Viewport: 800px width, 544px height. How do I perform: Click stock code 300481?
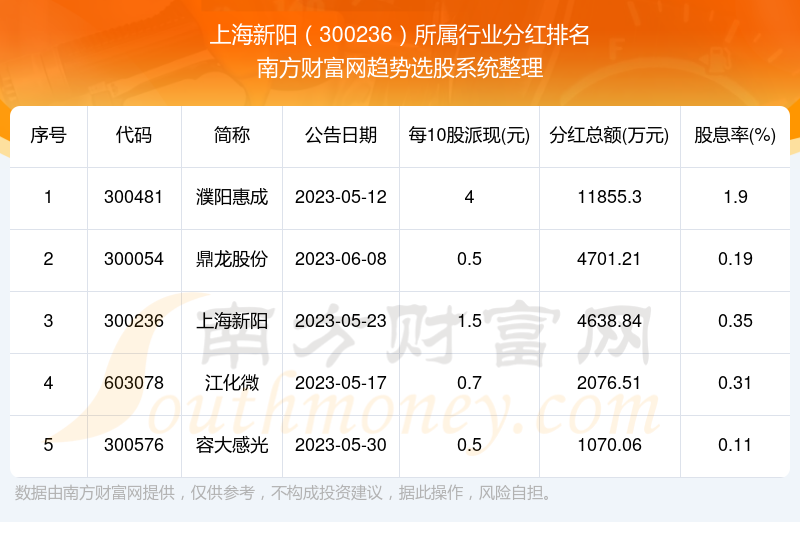(134, 197)
